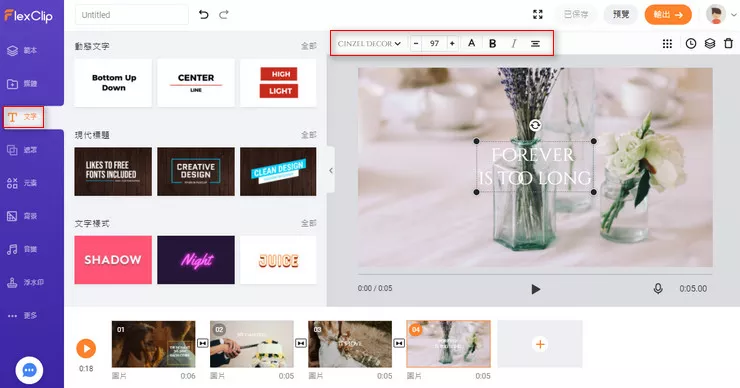Viewport: 740px width, 388px height.
Task: Click the FlexClip logo
Action: click(29, 16)
